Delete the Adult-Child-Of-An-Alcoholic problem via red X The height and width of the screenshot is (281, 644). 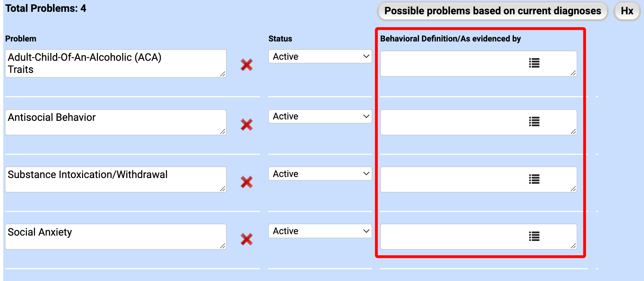tap(247, 65)
